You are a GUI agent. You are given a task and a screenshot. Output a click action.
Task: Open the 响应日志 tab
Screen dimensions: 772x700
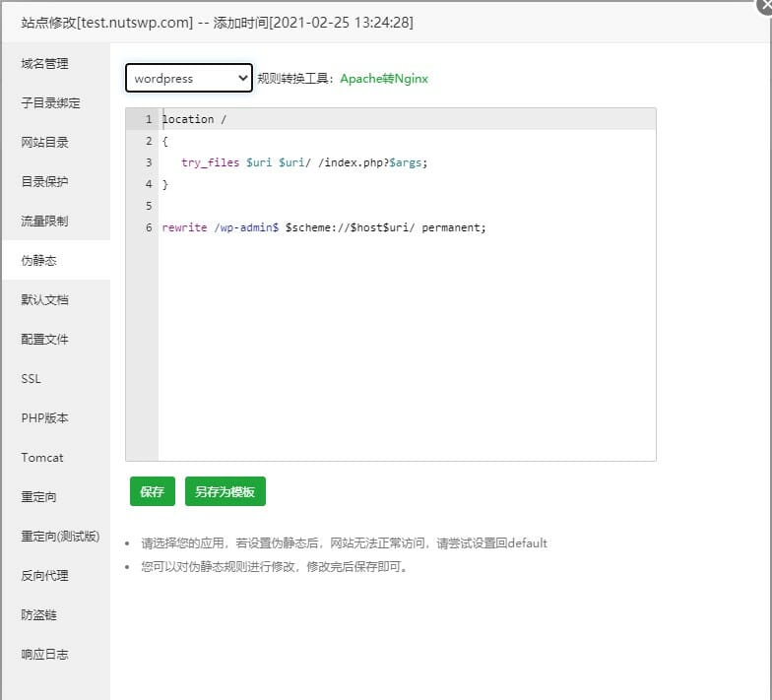[56, 654]
